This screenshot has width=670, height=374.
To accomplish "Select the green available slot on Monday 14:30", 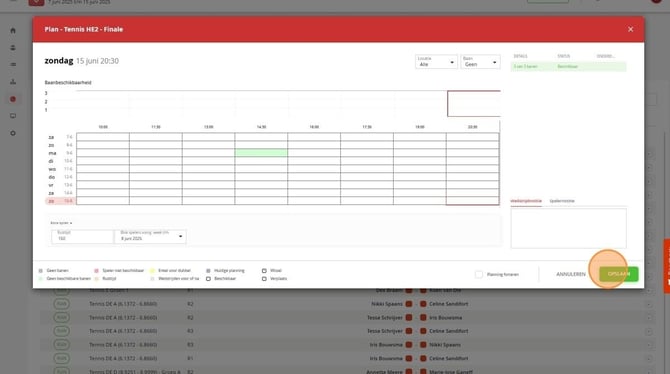I will click(261, 153).
